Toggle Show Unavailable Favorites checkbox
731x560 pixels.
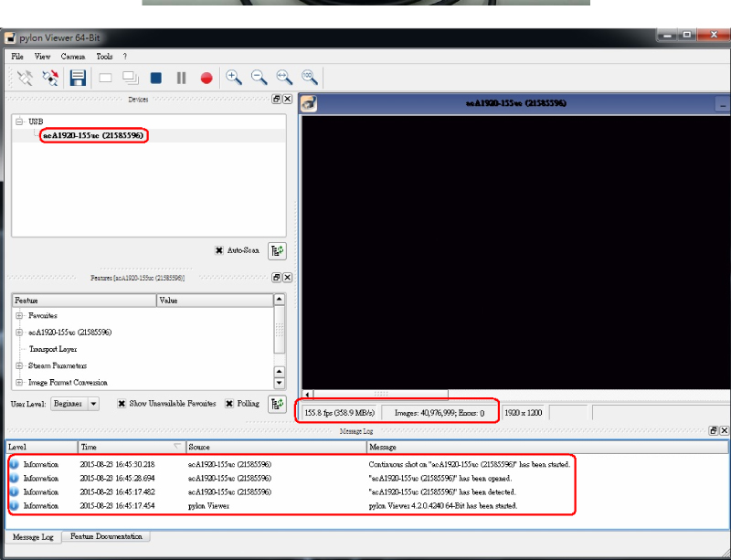(122, 403)
